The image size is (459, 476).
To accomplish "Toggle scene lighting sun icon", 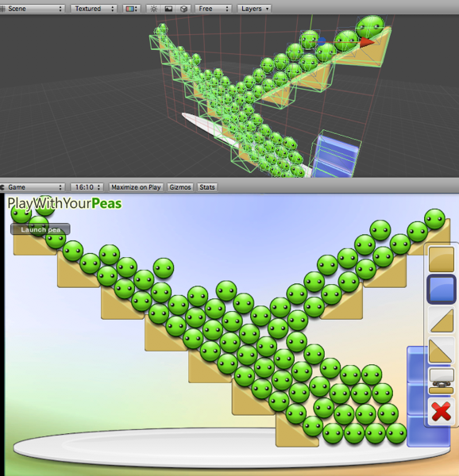I will 154,9.
